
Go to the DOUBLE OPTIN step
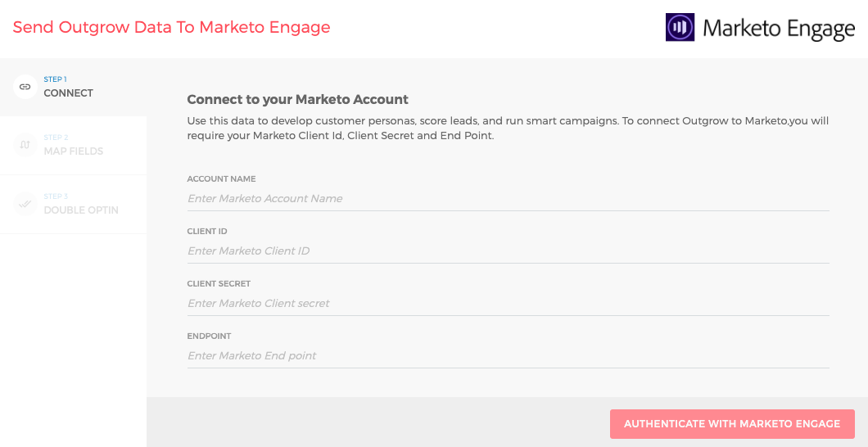tap(81, 210)
